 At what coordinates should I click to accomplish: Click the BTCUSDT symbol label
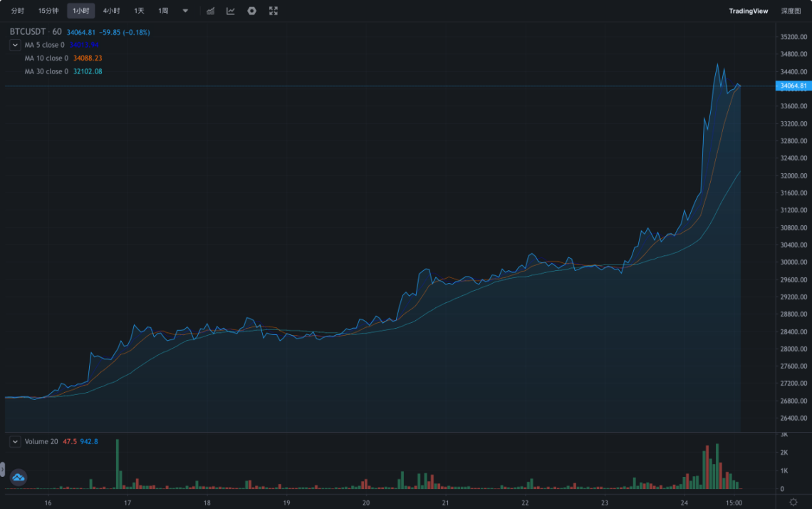(28, 31)
